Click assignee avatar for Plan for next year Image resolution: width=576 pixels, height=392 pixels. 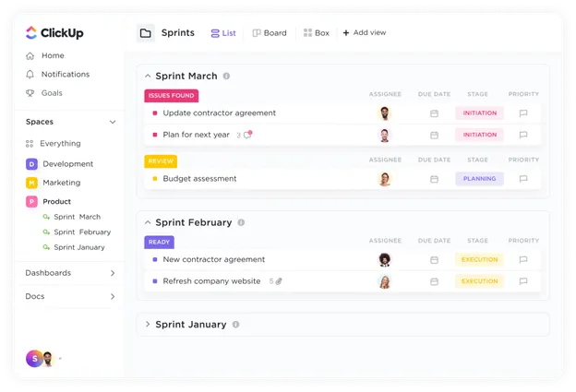click(x=385, y=135)
